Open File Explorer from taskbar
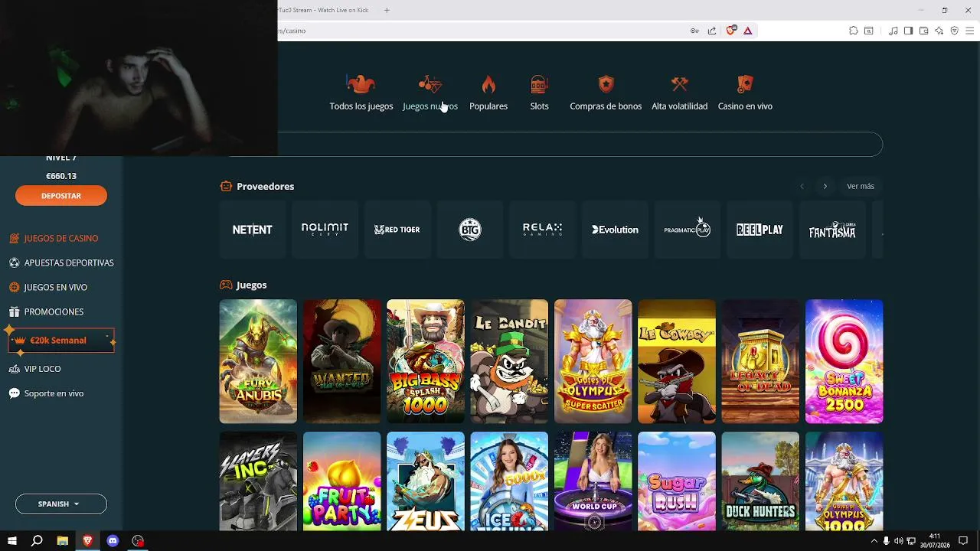980x551 pixels. (x=63, y=541)
